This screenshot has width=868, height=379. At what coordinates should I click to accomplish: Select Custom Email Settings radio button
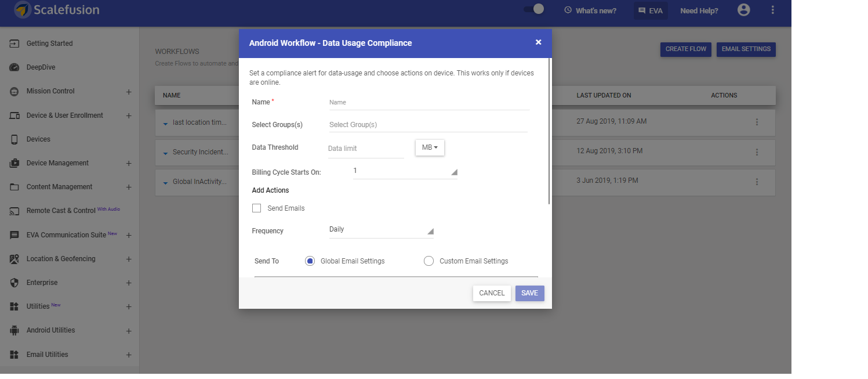[428, 261]
